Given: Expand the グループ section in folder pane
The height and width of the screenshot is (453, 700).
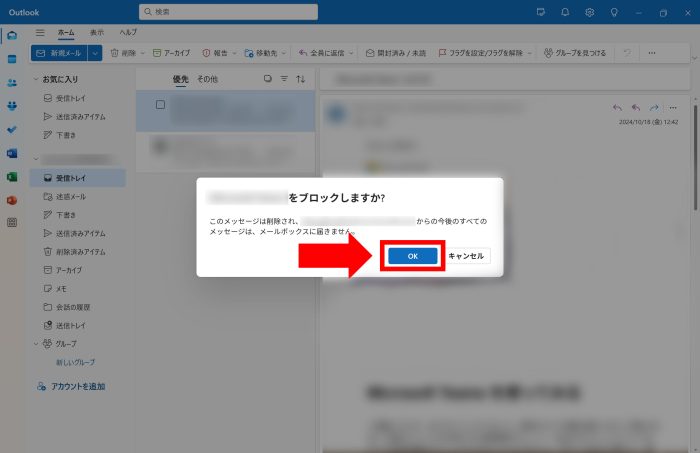Looking at the screenshot, I should [x=37, y=343].
